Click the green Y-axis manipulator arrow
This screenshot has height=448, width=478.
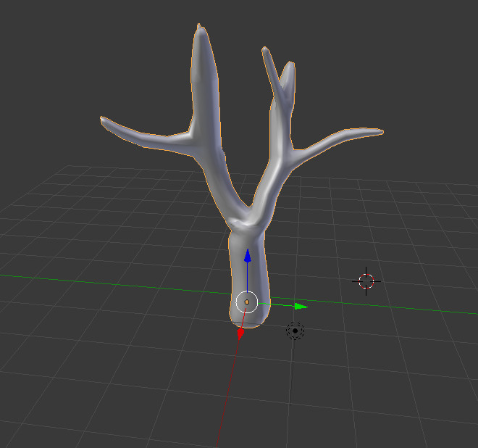pyautogui.click(x=300, y=307)
